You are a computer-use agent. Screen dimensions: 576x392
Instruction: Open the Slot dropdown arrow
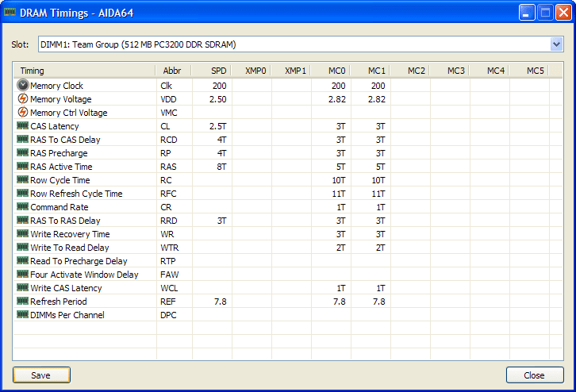click(x=556, y=44)
